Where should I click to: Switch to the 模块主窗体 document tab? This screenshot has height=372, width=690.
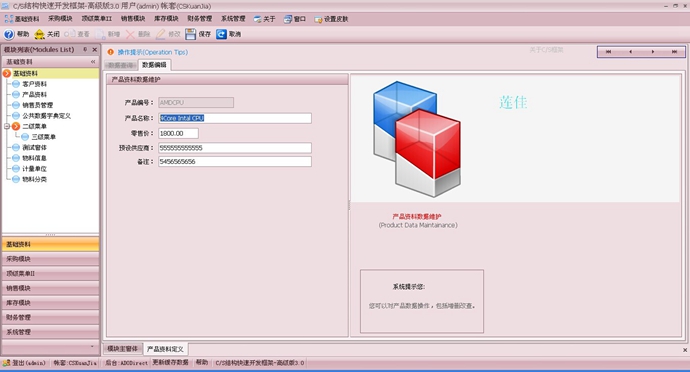click(122, 349)
